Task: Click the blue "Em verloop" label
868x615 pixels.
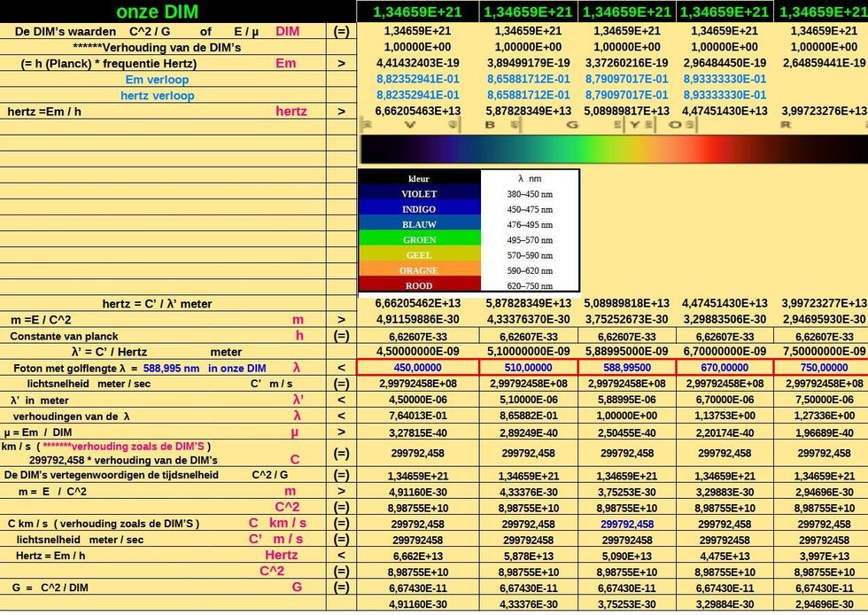Action: tap(158, 79)
